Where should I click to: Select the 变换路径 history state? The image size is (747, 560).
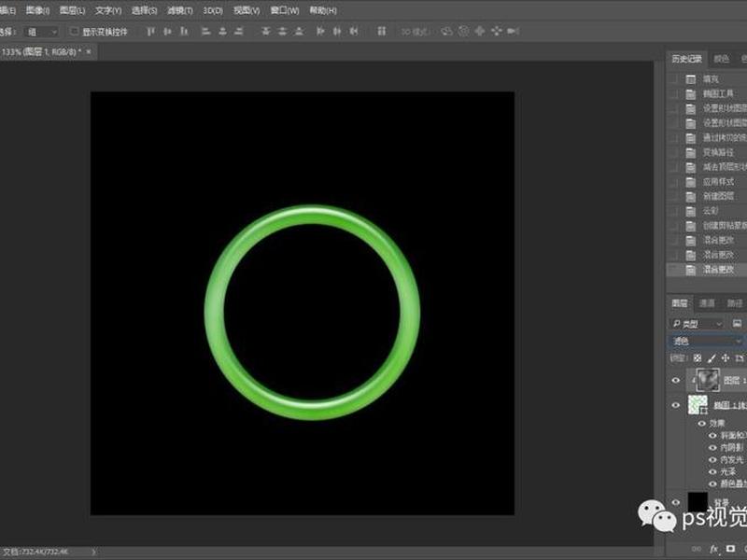[x=707, y=152]
